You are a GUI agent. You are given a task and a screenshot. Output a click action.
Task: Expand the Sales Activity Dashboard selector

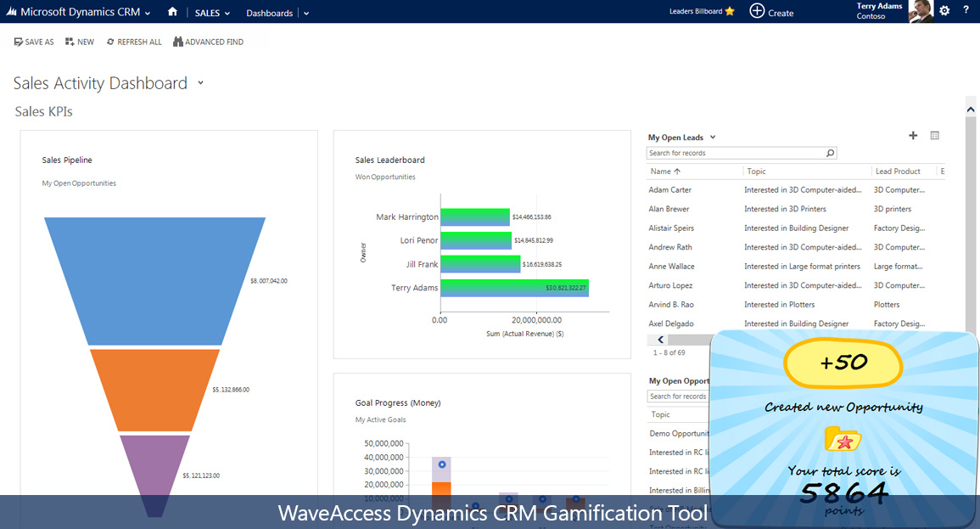coord(200,82)
